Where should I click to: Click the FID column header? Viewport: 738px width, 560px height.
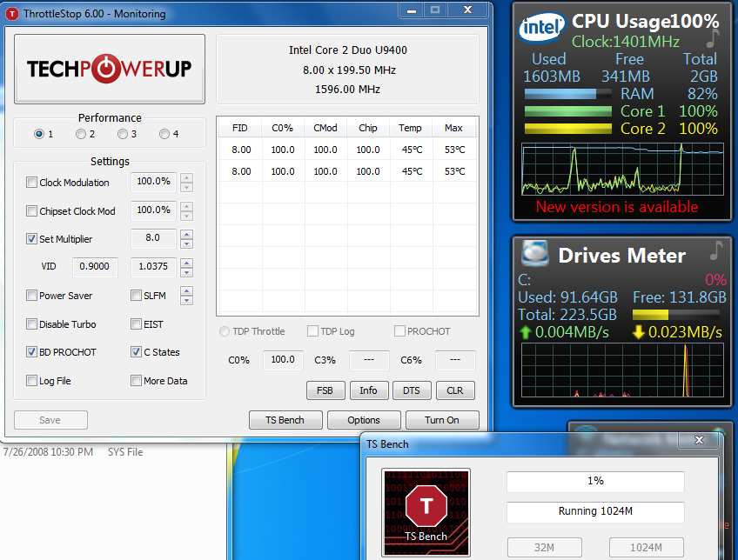pyautogui.click(x=240, y=128)
